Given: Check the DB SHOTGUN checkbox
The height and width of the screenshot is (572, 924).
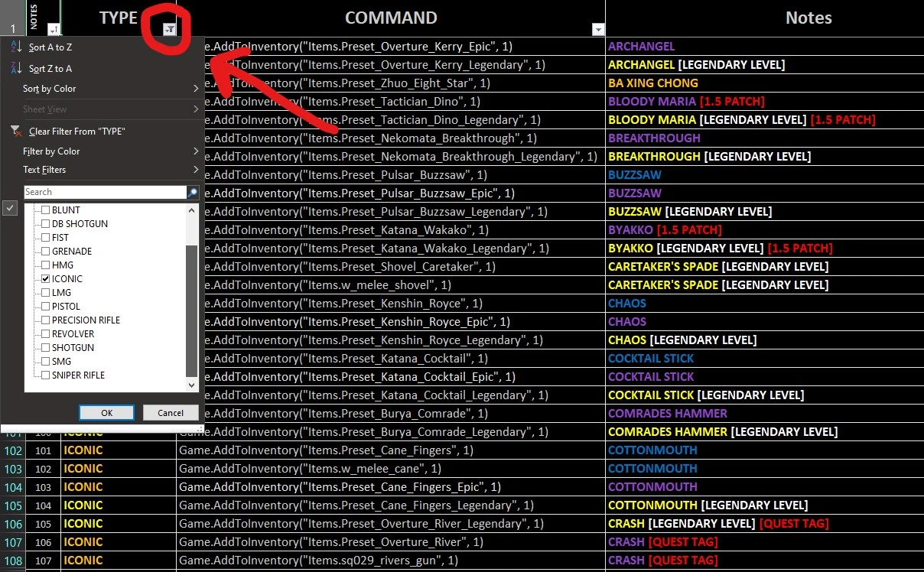Looking at the screenshot, I should 46,224.
